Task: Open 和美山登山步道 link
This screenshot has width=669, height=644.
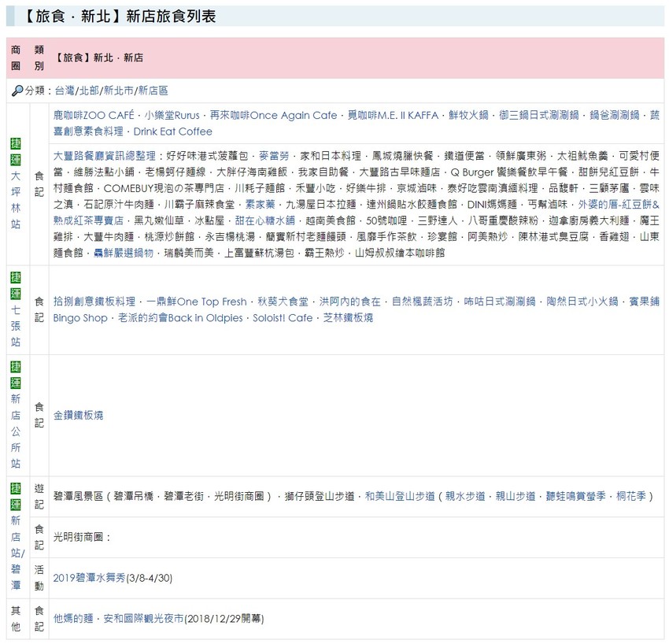Action: (x=400, y=497)
